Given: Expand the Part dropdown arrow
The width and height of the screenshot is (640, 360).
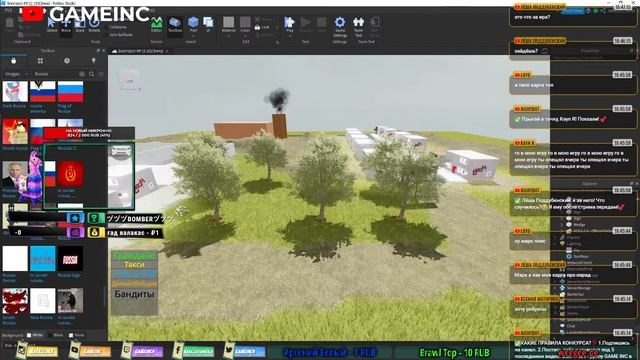Looking at the screenshot, I should 193,36.
